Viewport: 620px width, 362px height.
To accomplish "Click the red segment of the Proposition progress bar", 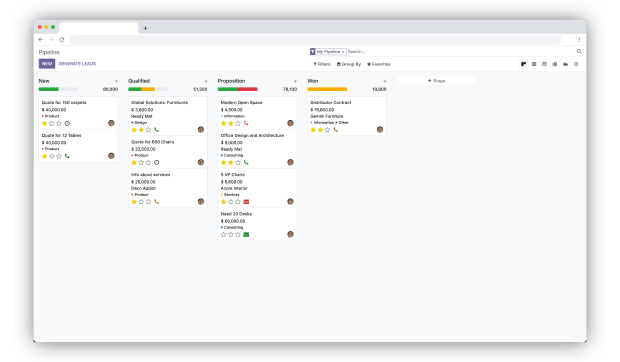I will pos(248,89).
